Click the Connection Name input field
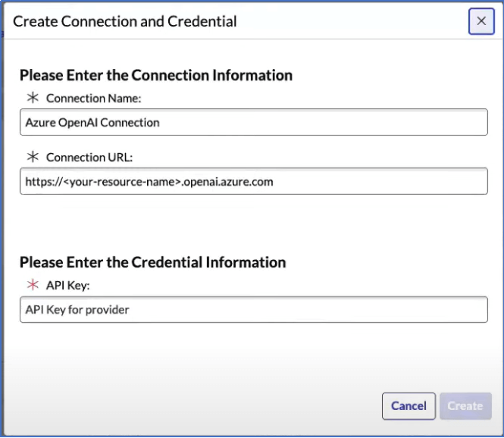Screen dimensions: 504x438 click(x=254, y=122)
